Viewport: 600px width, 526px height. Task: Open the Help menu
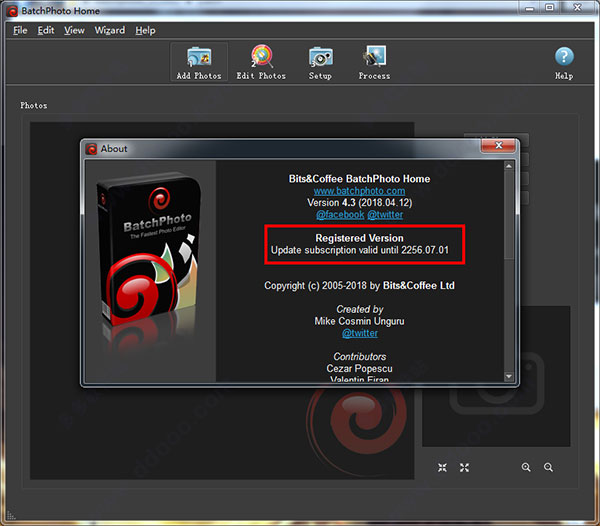(x=145, y=30)
